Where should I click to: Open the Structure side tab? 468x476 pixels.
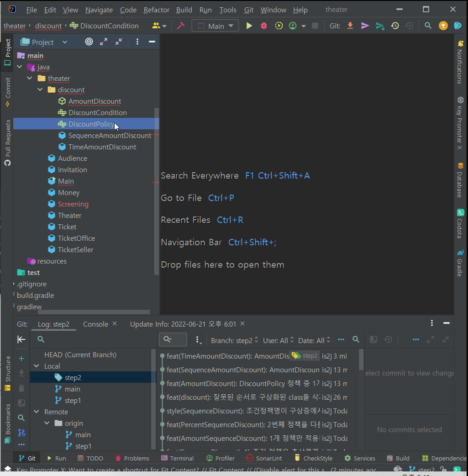(8, 373)
